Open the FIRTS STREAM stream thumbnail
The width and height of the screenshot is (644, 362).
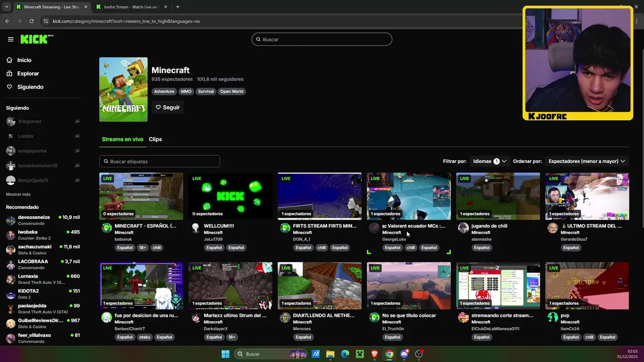click(x=319, y=196)
